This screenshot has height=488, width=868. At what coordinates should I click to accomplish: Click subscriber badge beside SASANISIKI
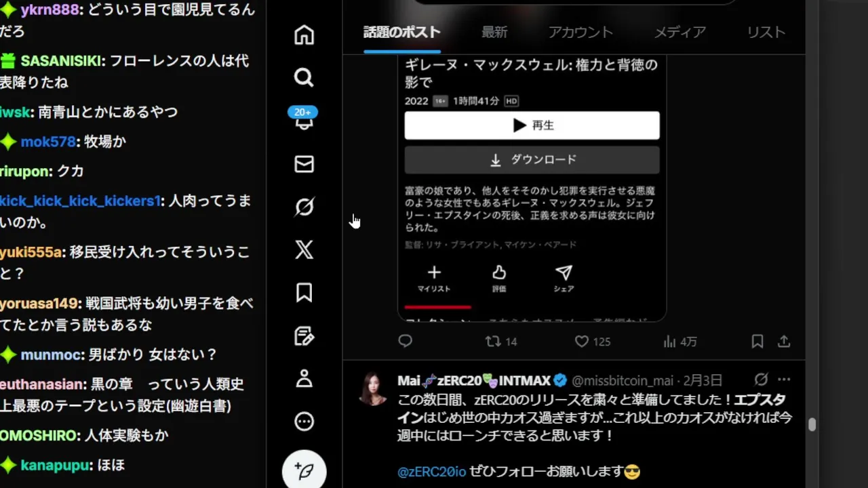(7, 61)
